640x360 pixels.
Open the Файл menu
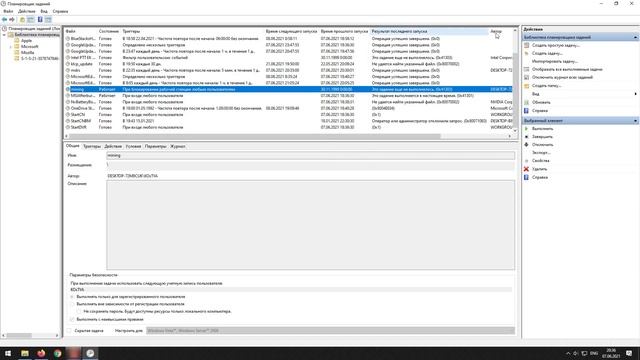pos(8,11)
